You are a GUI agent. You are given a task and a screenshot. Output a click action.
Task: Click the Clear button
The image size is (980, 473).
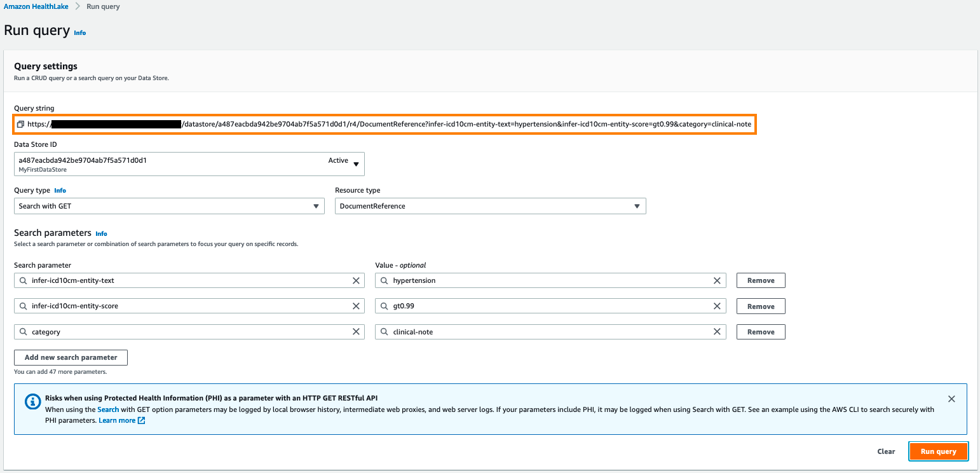click(x=886, y=451)
